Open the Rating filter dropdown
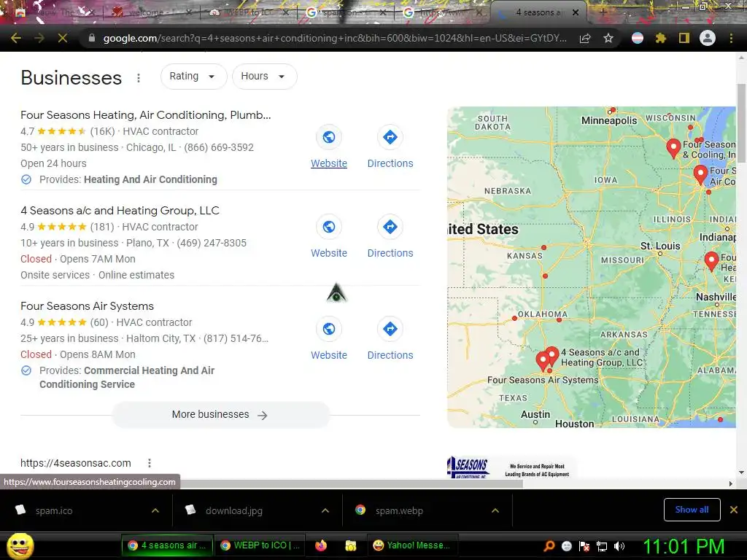Viewport: 747px width, 560px height. click(193, 76)
